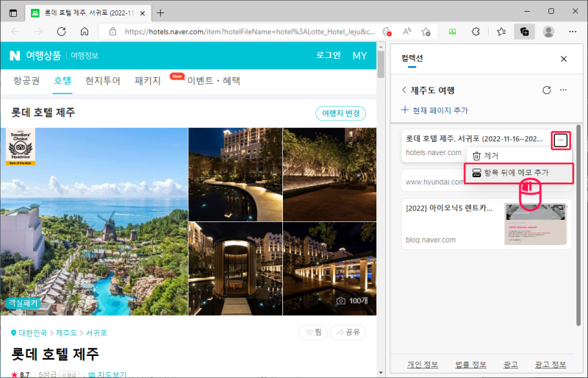
Task: Open the 롯데 호텔 제주 item more menu
Action: (561, 140)
